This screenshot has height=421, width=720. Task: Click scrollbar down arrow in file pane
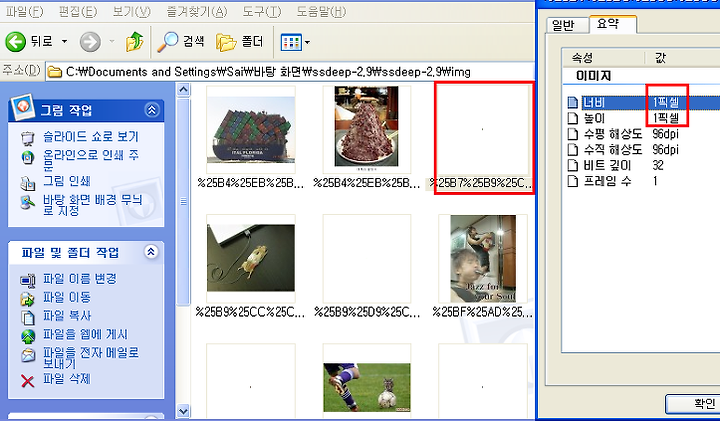(x=183, y=411)
